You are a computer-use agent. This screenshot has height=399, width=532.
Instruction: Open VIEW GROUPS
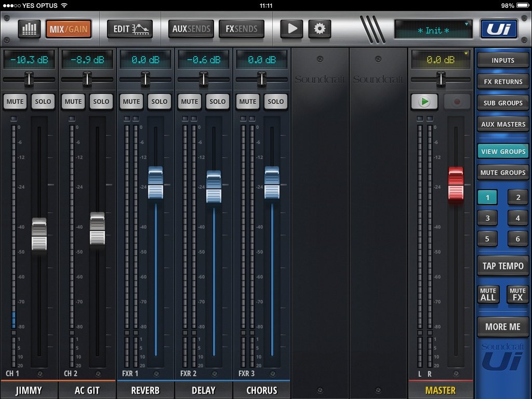pyautogui.click(x=503, y=151)
